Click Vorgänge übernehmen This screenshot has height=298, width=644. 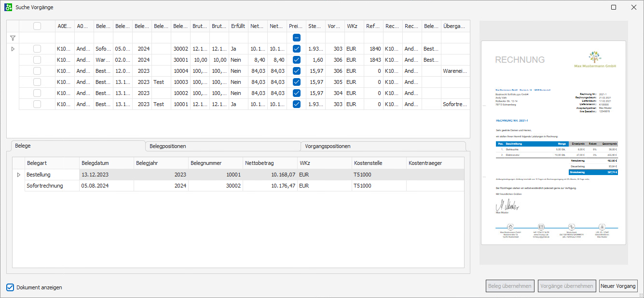(567, 285)
